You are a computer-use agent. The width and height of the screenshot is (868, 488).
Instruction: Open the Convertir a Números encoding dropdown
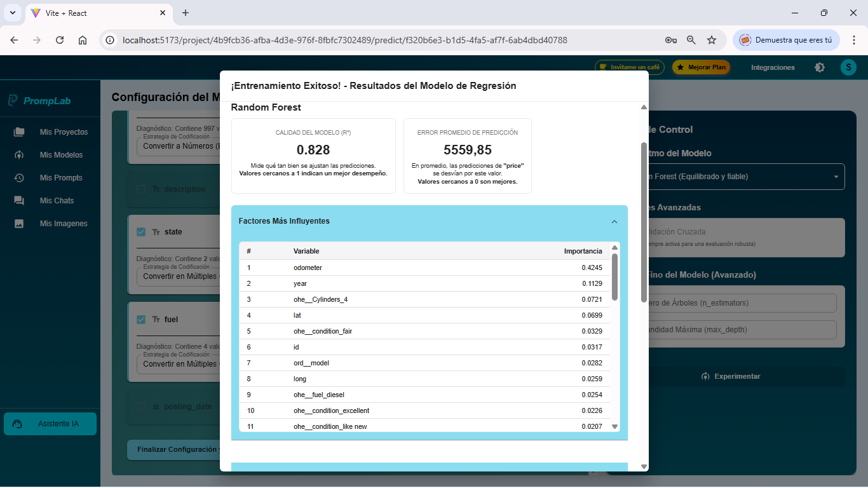(178, 146)
